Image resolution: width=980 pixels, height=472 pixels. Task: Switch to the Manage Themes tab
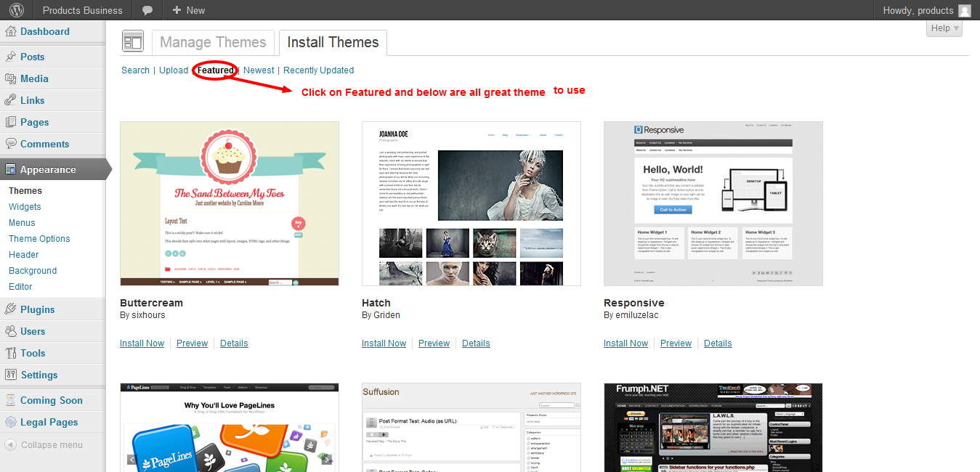(214, 42)
